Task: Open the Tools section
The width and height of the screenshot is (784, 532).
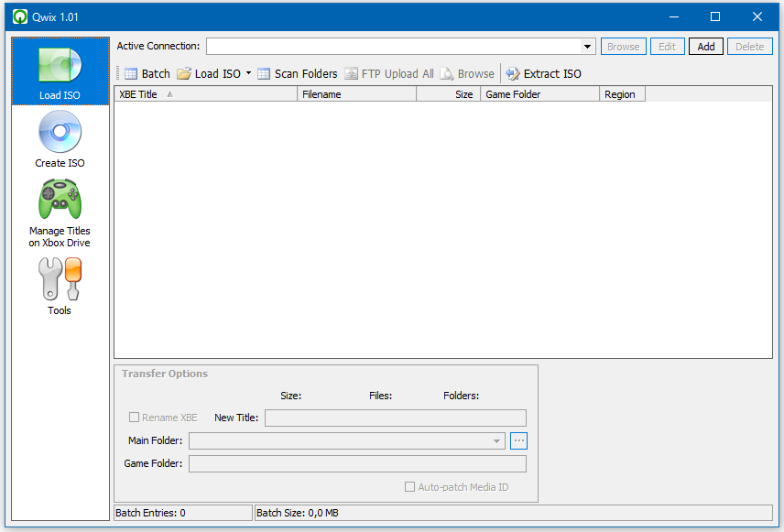Action: [x=60, y=286]
